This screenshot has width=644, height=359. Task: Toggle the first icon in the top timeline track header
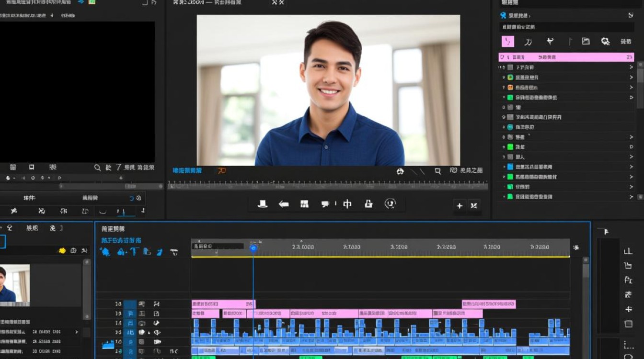(x=142, y=304)
